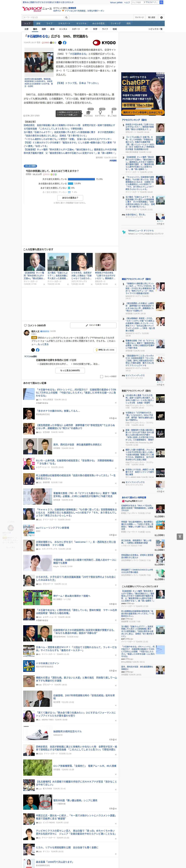
Task: Click the 新しい視点 reaction icon
Action: pyautogui.click(x=112, y=112)
